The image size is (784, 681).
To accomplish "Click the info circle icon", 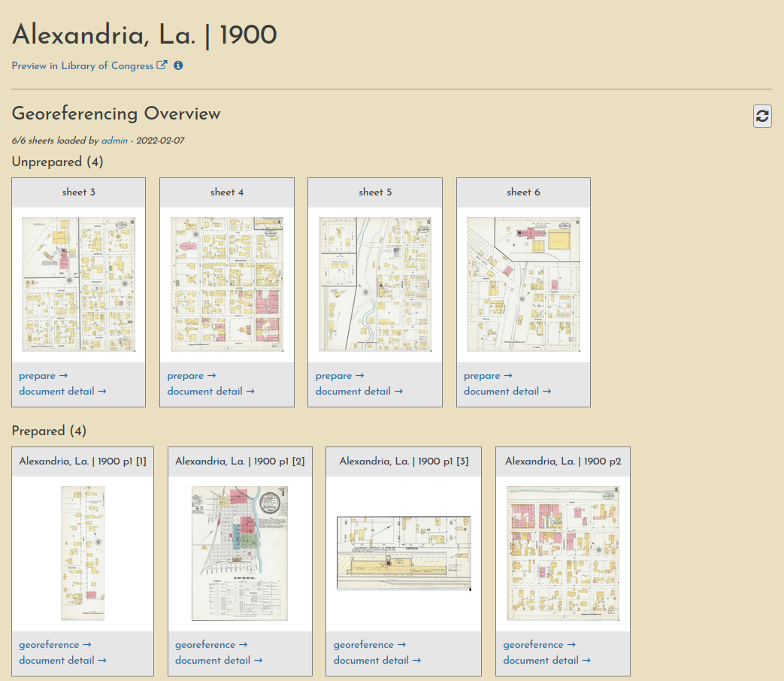I will pyautogui.click(x=178, y=65).
